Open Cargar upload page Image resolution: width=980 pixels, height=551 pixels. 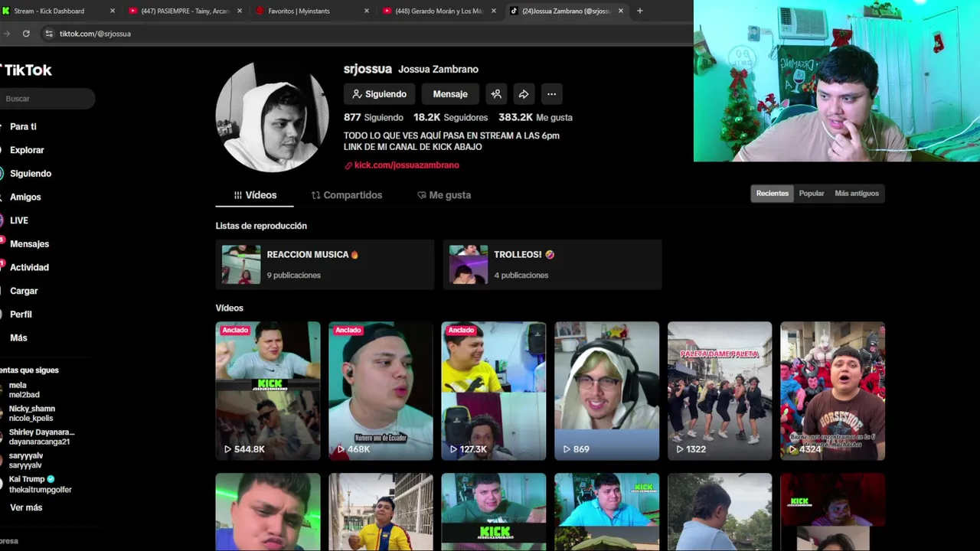coord(24,291)
